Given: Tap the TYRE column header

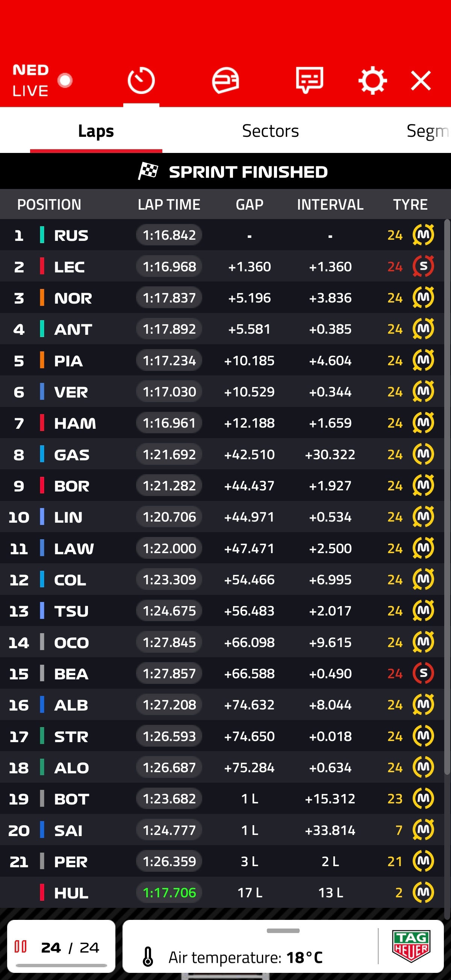Looking at the screenshot, I should 410,205.
